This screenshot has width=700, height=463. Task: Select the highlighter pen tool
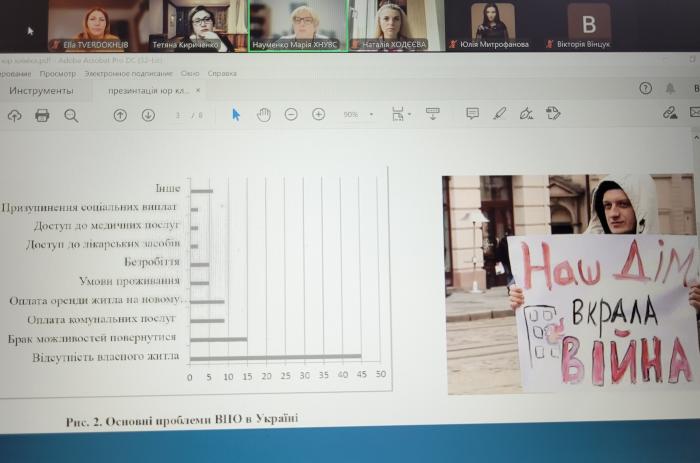[499, 114]
